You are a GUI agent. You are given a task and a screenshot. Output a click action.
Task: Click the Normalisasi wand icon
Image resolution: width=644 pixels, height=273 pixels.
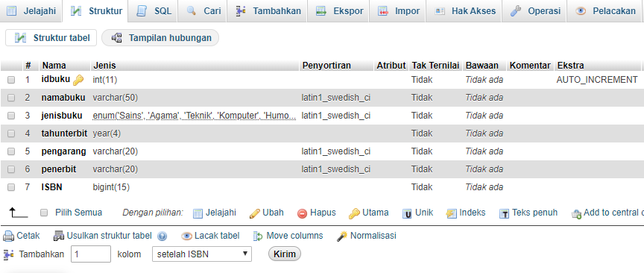point(341,236)
